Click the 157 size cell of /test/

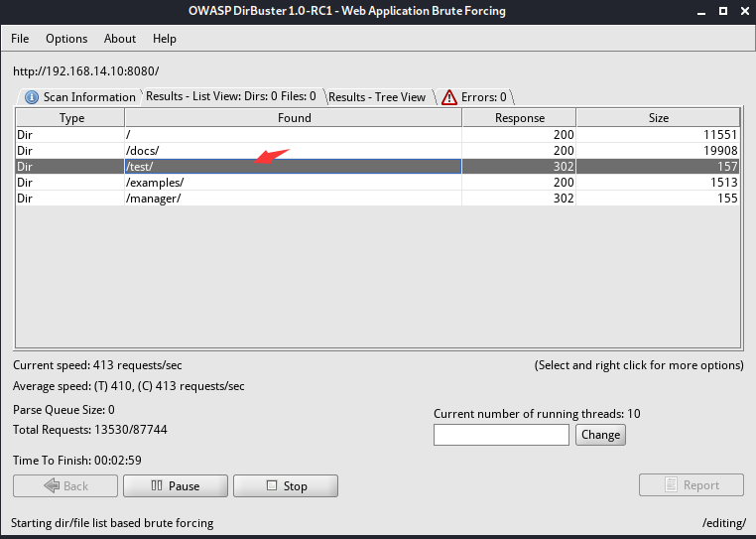[658, 167]
